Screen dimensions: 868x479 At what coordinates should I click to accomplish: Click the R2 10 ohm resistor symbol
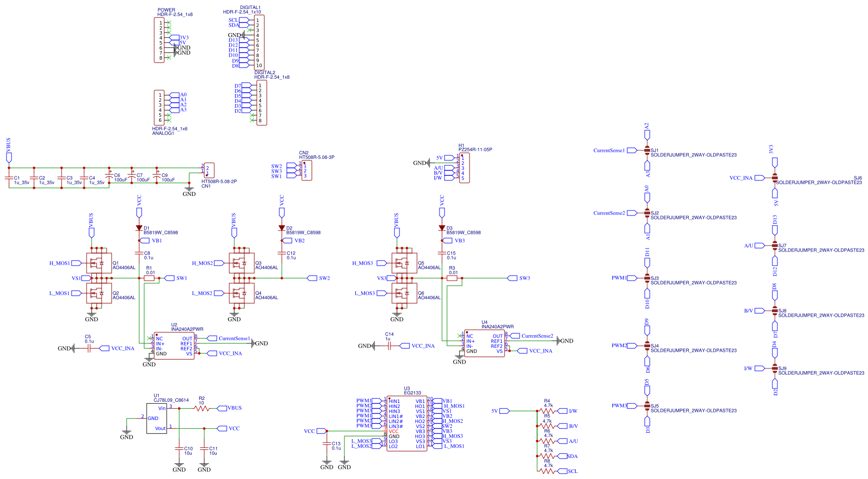pyautogui.click(x=202, y=408)
